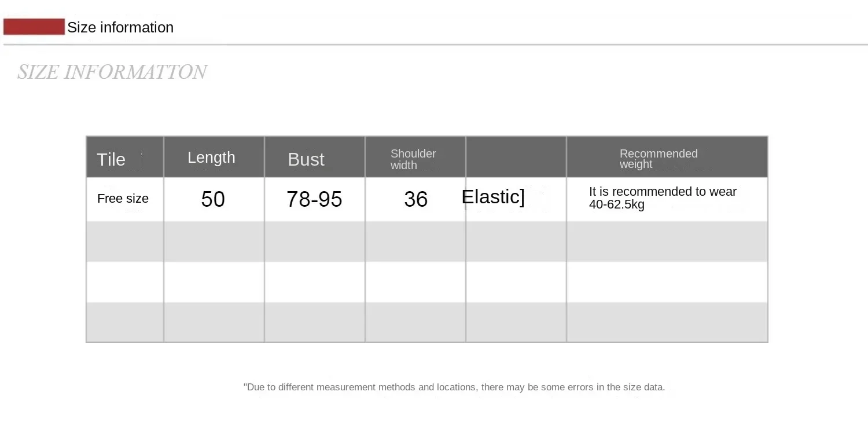Choose the "Shoulder width" column header
This screenshot has height=439, width=868.
(x=413, y=159)
